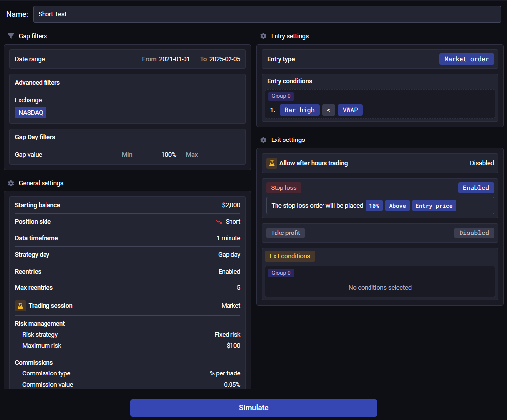Screen dimensions: 507x420
Task: Toggle Stop loss Enabled switch
Action: point(476,188)
